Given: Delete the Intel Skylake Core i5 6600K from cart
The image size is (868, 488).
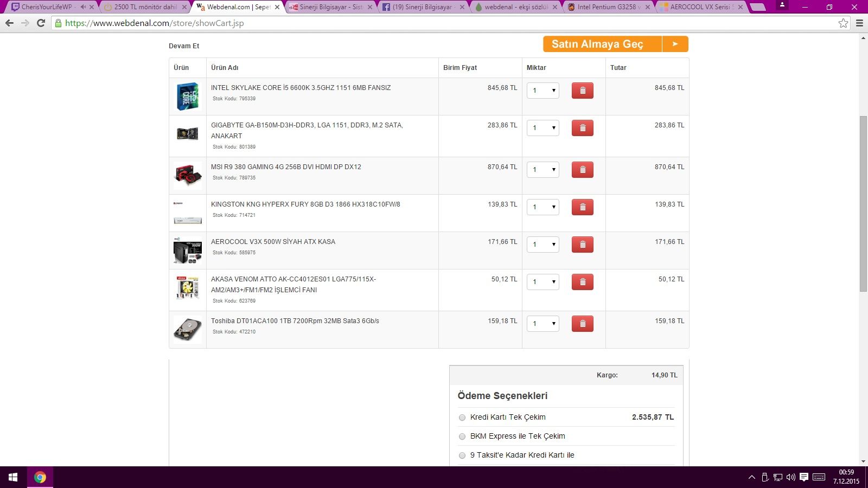Looking at the screenshot, I should pos(582,91).
